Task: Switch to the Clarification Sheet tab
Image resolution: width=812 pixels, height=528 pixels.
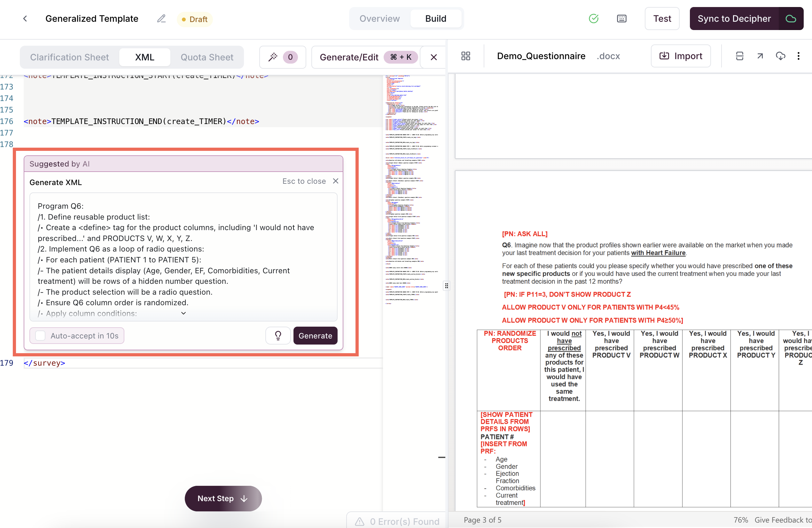Action: point(69,57)
